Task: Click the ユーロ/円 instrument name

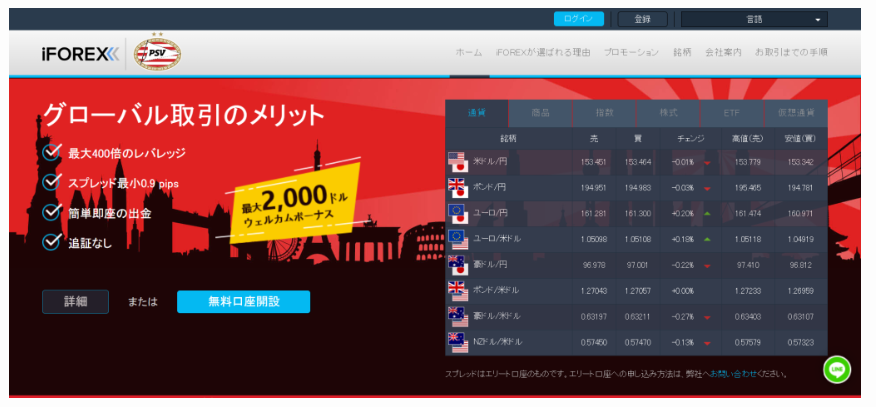Action: 490,213
